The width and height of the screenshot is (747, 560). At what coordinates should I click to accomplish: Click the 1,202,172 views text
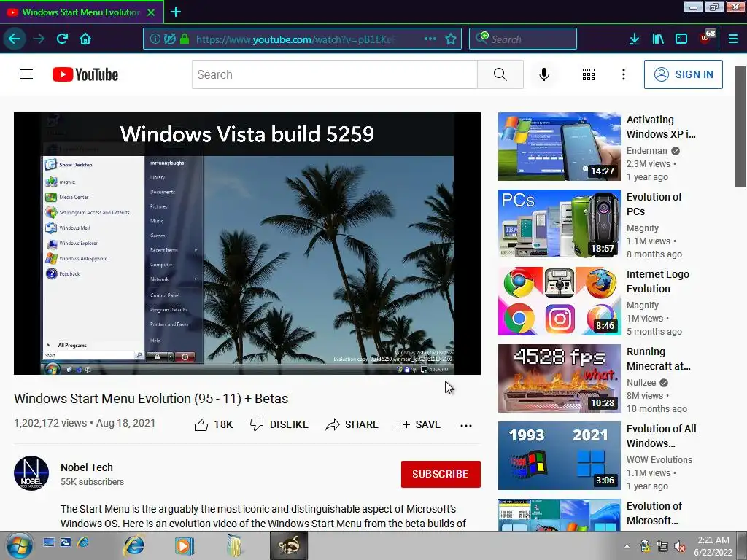[x=50, y=423]
